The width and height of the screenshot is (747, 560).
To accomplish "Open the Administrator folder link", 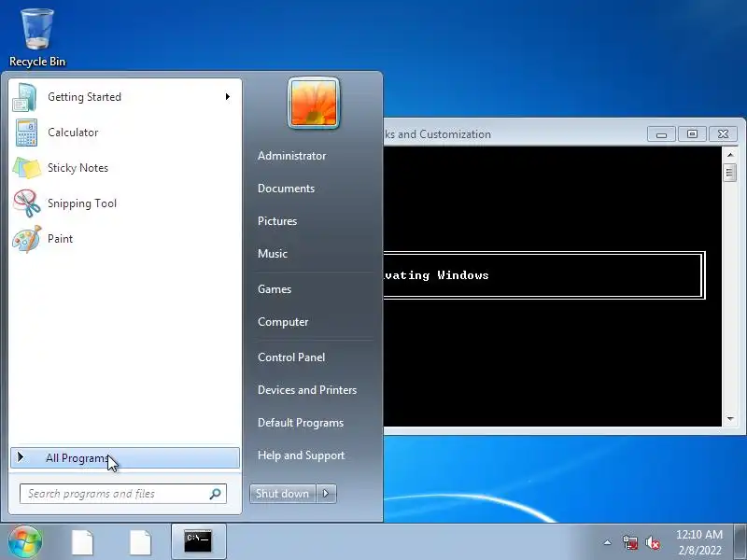I will [x=291, y=156].
